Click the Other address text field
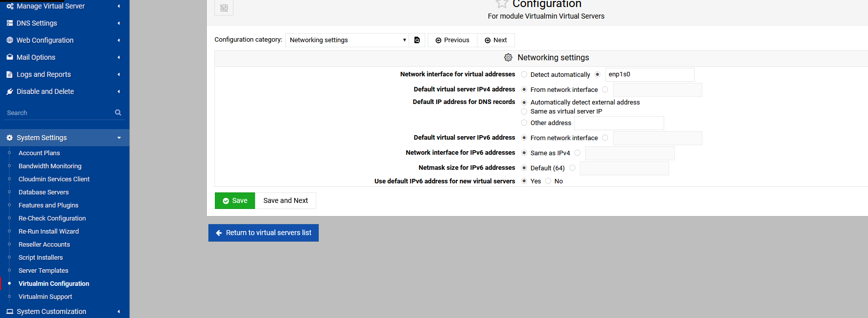Image resolution: width=868 pixels, height=318 pixels. tap(619, 123)
